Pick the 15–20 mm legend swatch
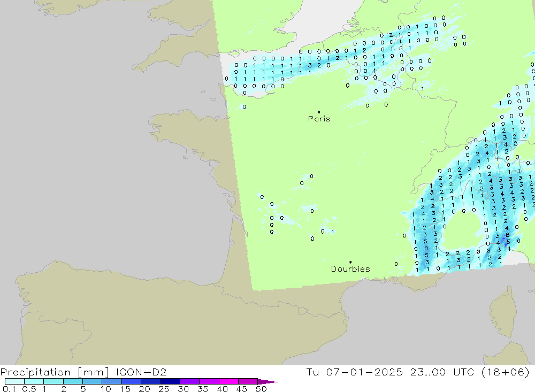The height and width of the screenshot is (392, 535). coord(131,381)
